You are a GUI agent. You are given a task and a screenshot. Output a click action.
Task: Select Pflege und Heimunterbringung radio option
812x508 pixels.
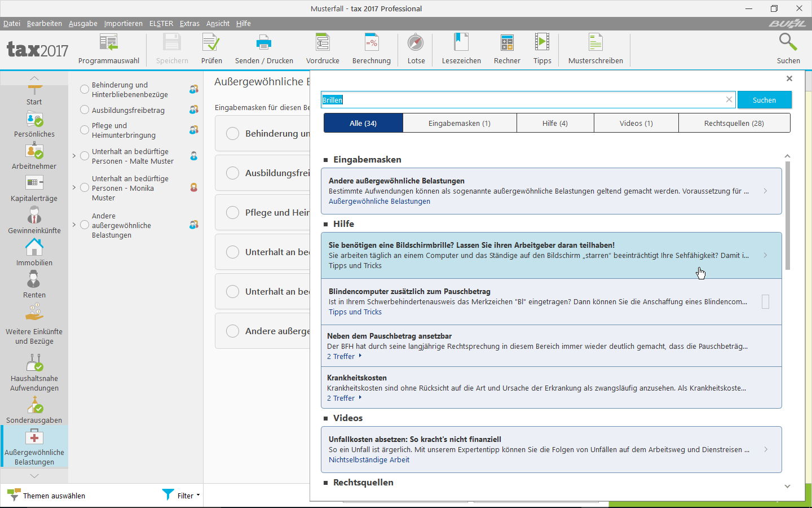pos(85,130)
